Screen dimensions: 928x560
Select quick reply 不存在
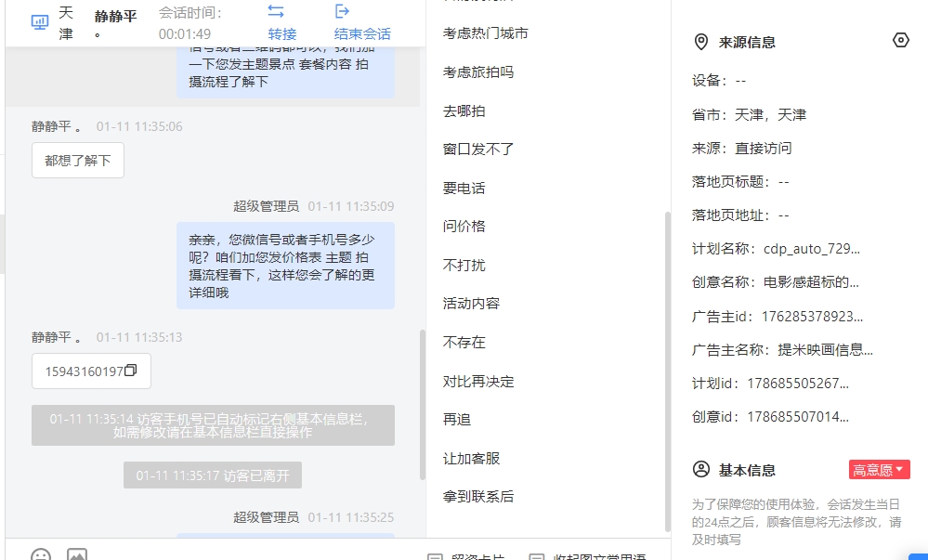point(464,342)
